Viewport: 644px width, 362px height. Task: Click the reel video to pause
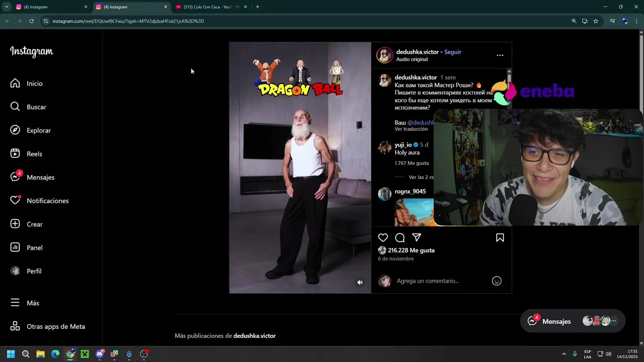pyautogui.click(x=300, y=167)
